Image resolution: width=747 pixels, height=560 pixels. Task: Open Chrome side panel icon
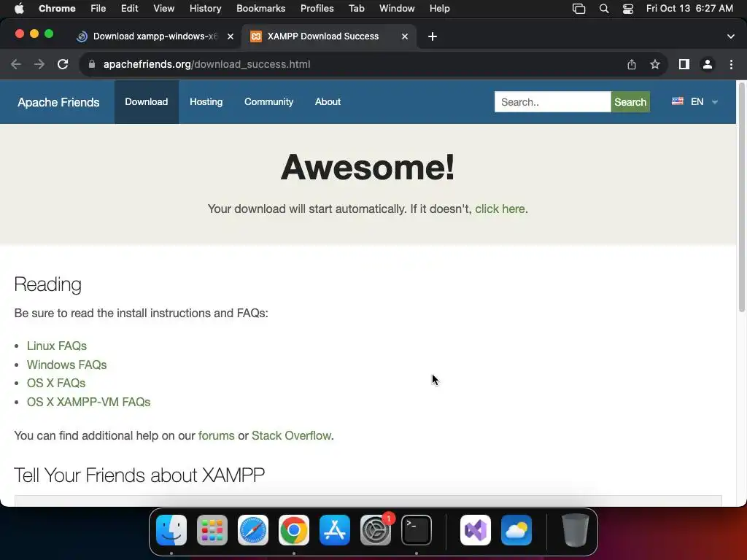684,64
